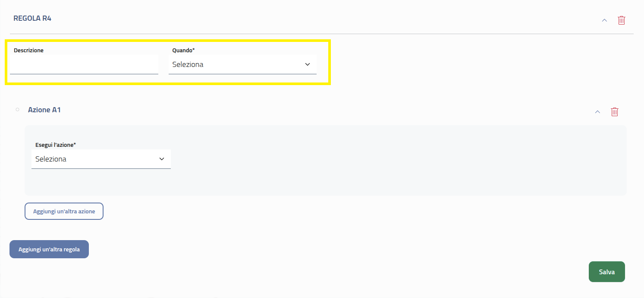Click the circle marker beside Azione A1

coord(18,110)
